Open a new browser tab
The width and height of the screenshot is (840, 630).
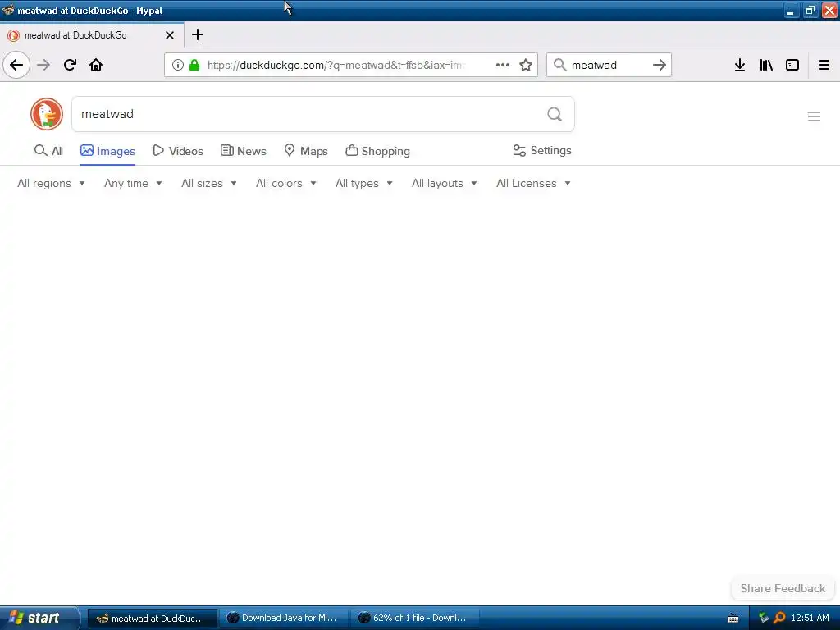(198, 34)
